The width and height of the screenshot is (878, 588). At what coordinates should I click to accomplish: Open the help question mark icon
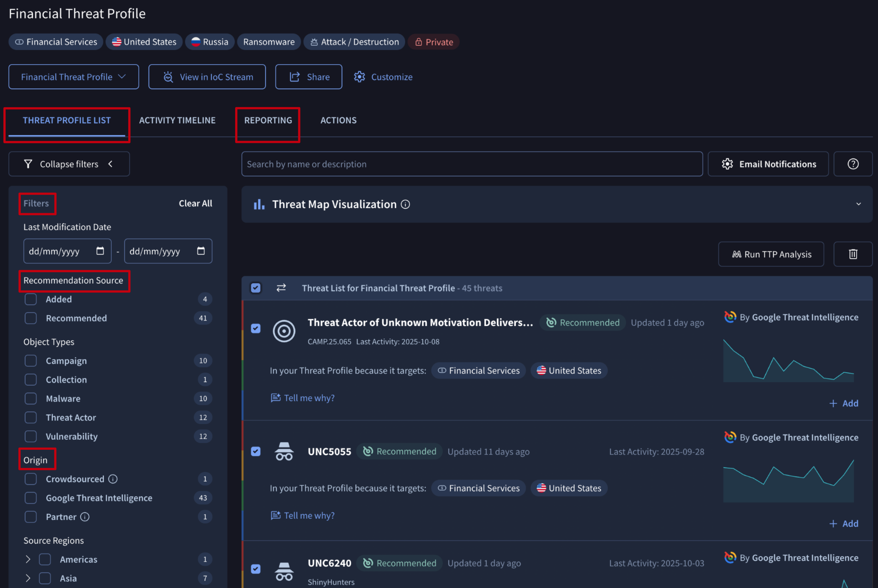(x=853, y=164)
